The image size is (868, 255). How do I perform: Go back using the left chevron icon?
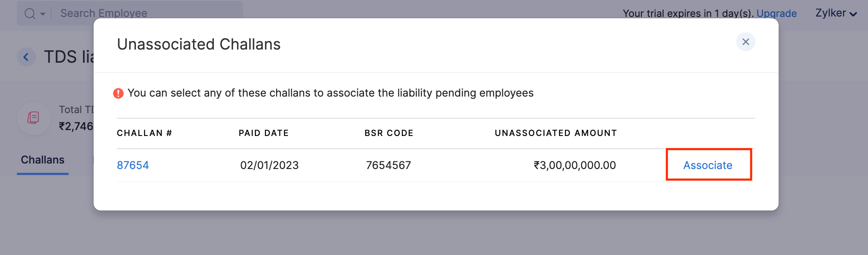(x=26, y=57)
